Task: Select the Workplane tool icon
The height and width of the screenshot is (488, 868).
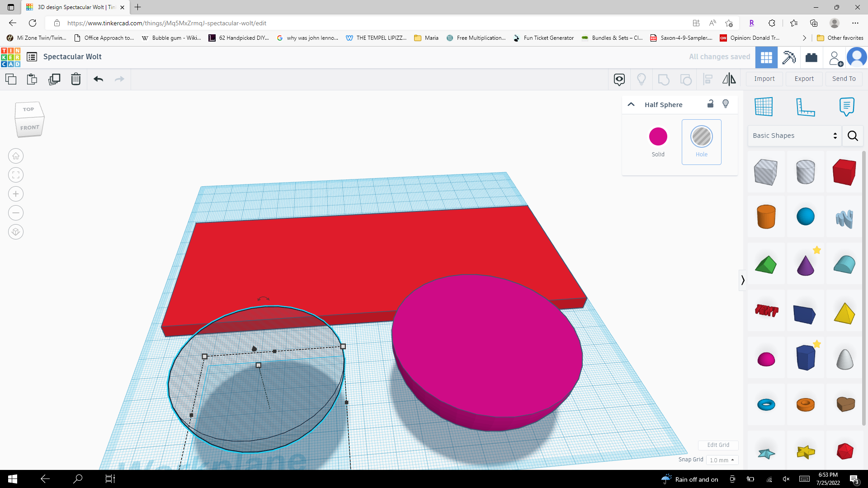Action: 764,107
